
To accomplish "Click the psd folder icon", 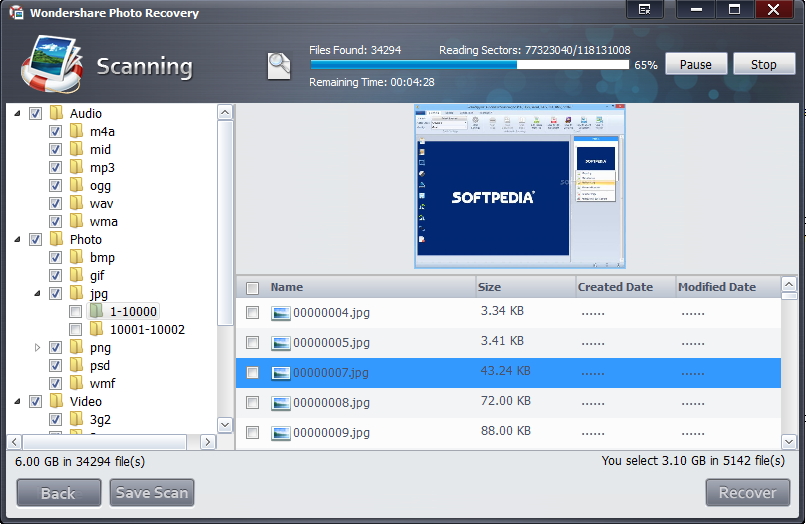I will tap(77, 365).
